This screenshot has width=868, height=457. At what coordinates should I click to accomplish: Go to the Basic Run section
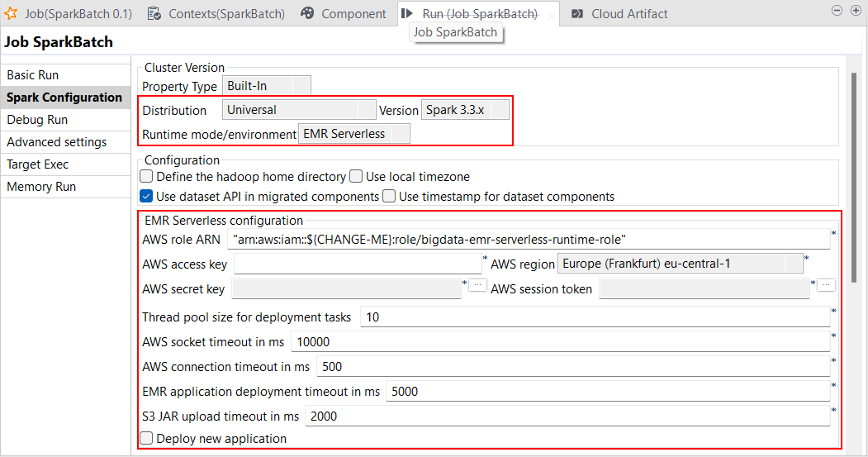click(x=33, y=75)
